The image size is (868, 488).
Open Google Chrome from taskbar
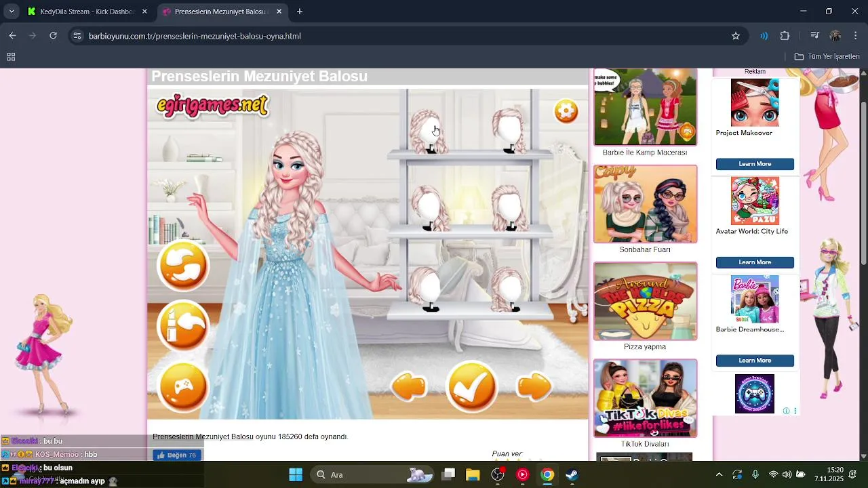pyautogui.click(x=547, y=474)
